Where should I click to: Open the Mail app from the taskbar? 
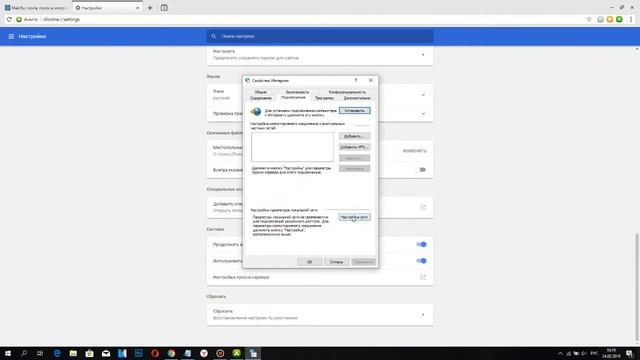pos(106,353)
